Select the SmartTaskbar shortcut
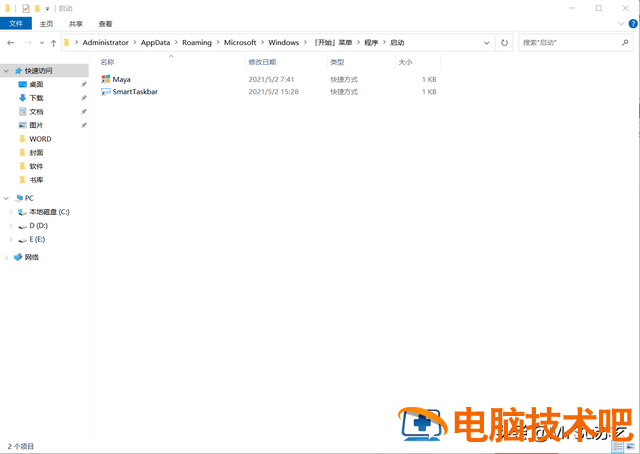 pyautogui.click(x=134, y=92)
